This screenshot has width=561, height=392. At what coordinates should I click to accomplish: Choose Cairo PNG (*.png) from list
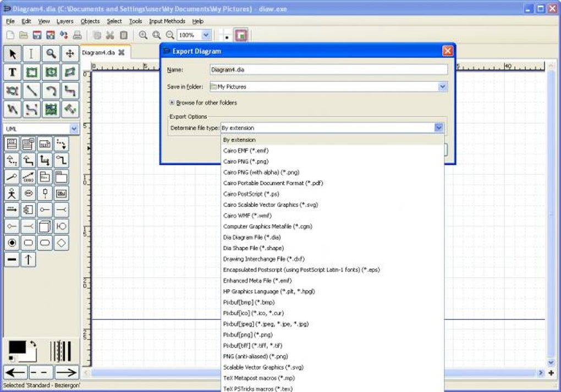(x=245, y=162)
